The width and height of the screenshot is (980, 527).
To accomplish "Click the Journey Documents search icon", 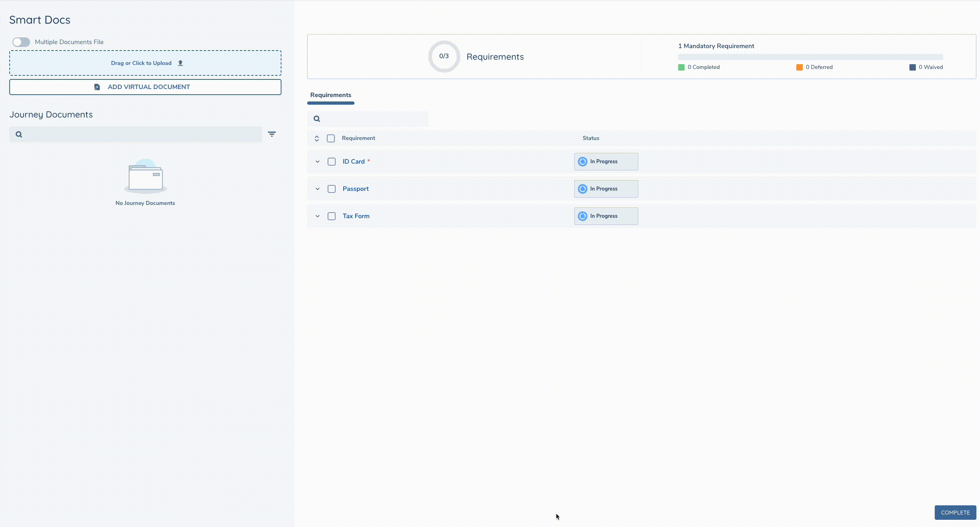I will point(19,134).
